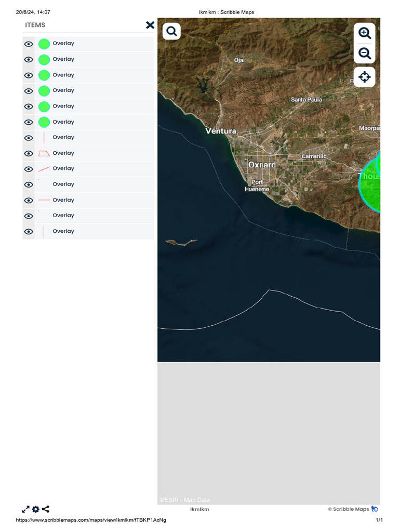Toggle the eye icon of the last overlay
The width and height of the screenshot is (399, 532).
tap(29, 232)
